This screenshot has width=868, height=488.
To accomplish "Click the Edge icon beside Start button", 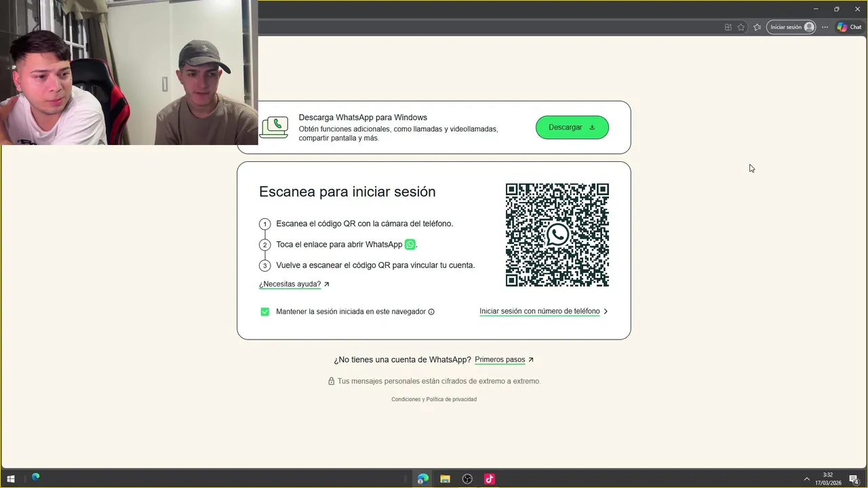I will [35, 477].
